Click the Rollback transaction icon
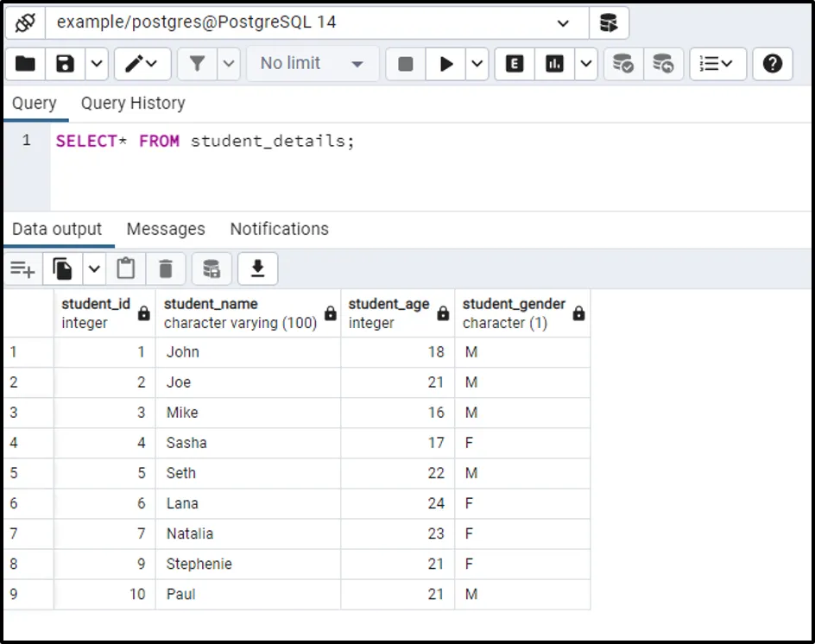The image size is (815, 644). tap(662, 64)
